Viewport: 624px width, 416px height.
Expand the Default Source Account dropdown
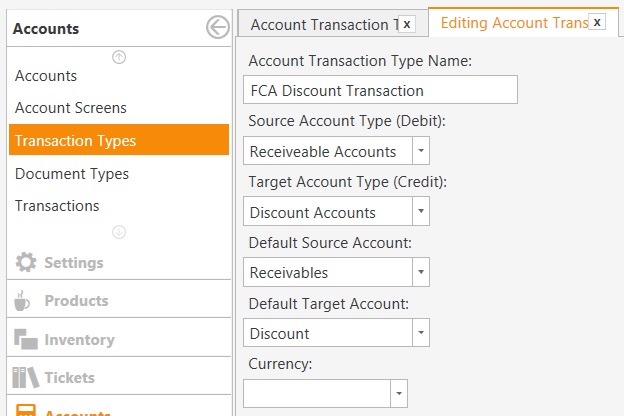click(421, 272)
